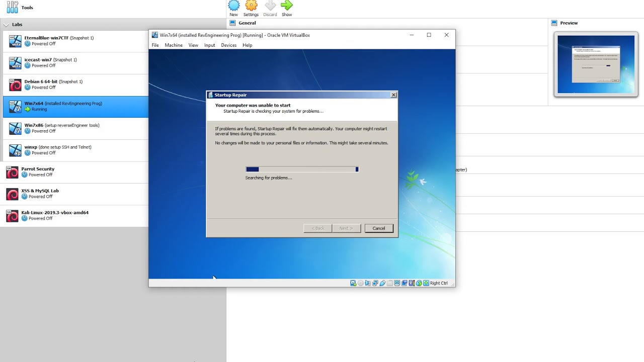Click the Preview section header text
644x362 pixels.
(x=569, y=23)
